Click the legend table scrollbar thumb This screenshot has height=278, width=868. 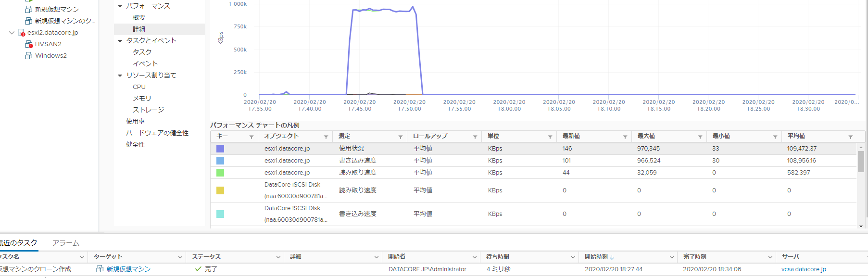861,162
